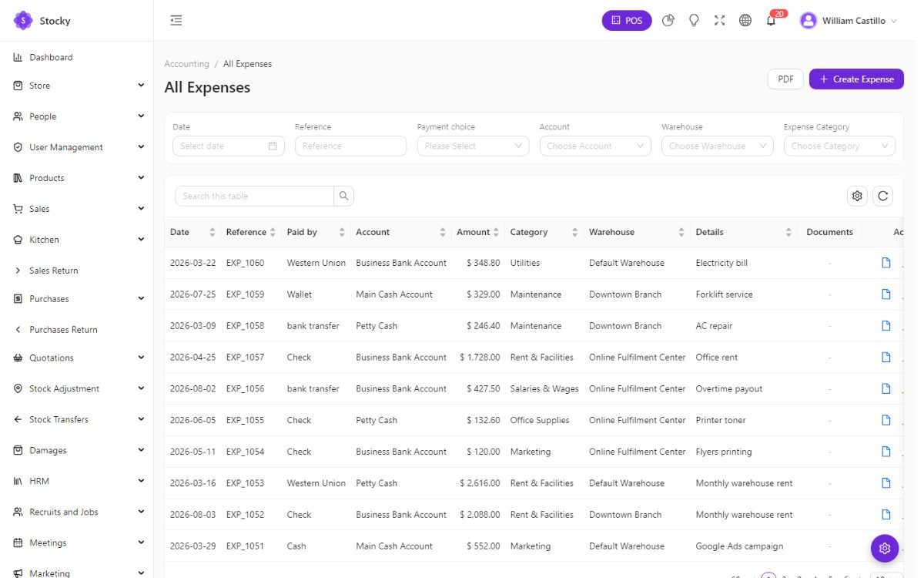Screen dimensions: 924x578
Task: Enter fullscreen using the expand icon
Action: click(719, 21)
